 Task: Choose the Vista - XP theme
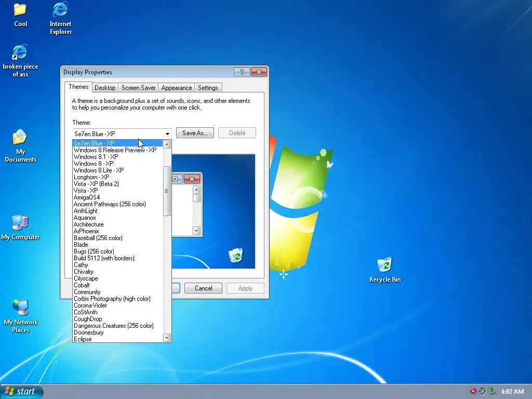(x=118, y=191)
